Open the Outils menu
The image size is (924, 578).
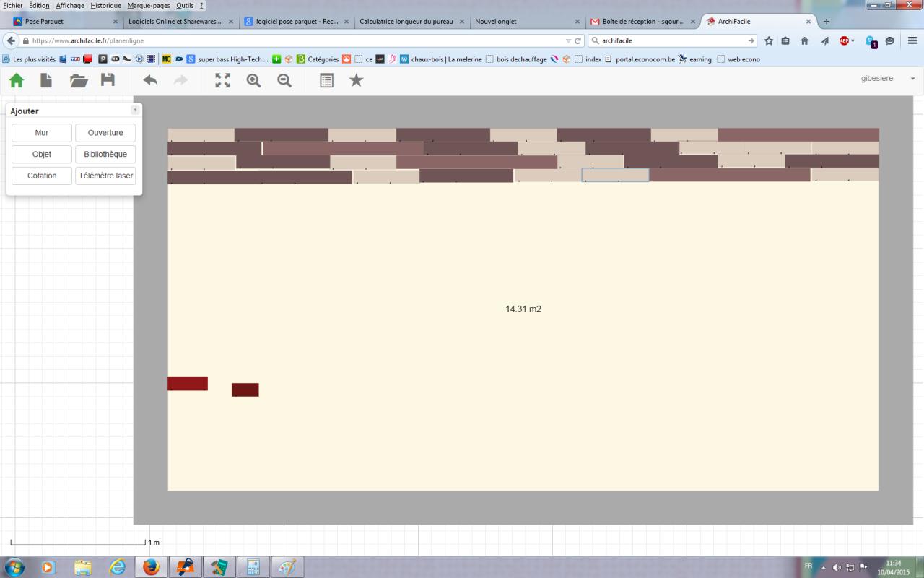[x=186, y=5]
